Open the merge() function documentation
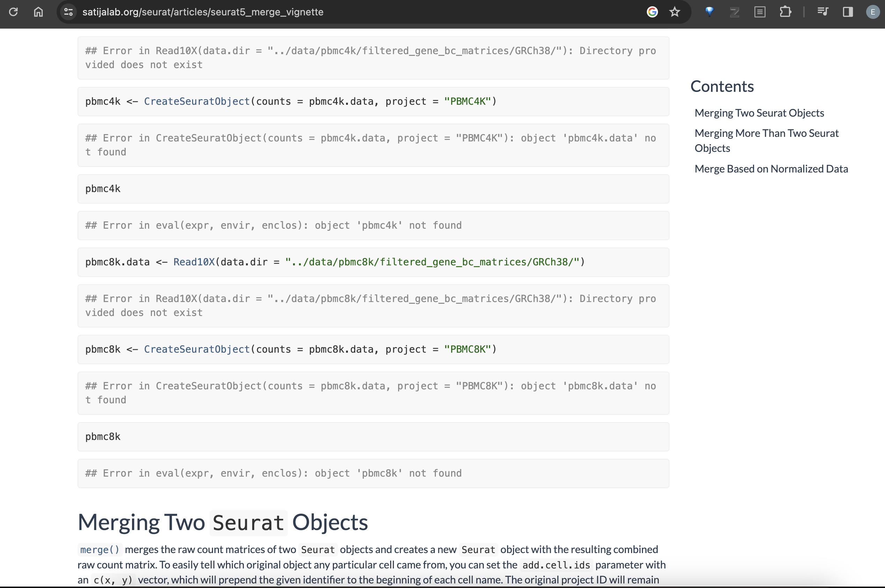885x588 pixels. [99, 550]
